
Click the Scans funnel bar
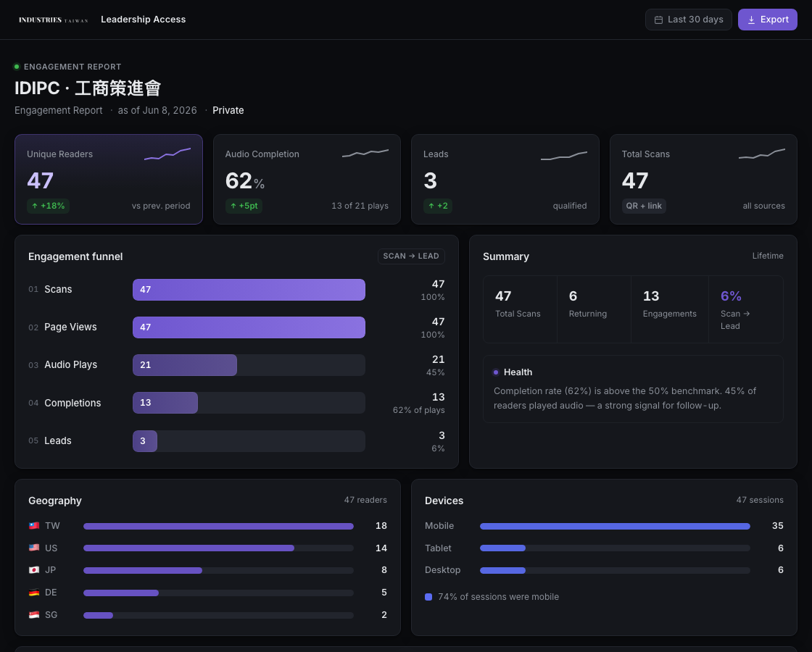tap(249, 290)
